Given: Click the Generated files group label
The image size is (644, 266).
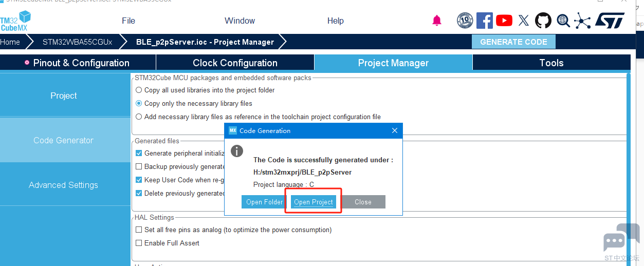Looking at the screenshot, I should 157,141.
